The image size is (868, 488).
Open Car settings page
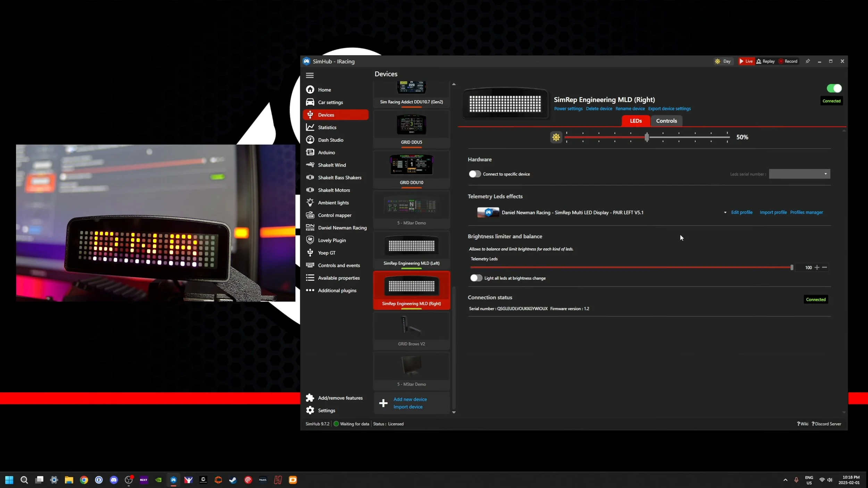click(335, 102)
